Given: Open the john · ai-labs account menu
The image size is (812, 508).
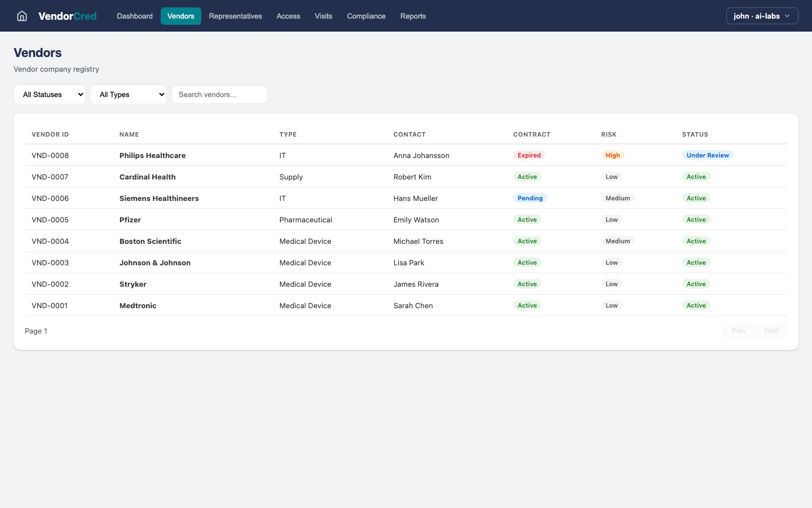Looking at the screenshot, I should [761, 16].
